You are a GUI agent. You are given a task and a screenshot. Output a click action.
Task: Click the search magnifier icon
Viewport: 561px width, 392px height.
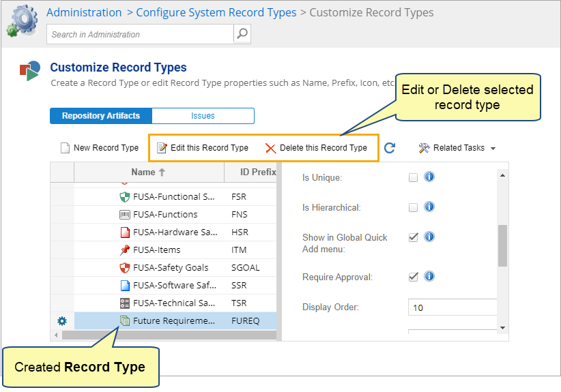point(242,34)
